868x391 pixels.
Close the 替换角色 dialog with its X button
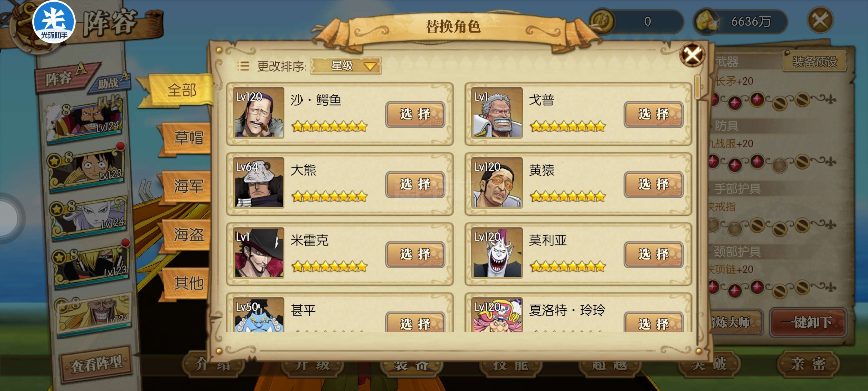click(x=692, y=54)
